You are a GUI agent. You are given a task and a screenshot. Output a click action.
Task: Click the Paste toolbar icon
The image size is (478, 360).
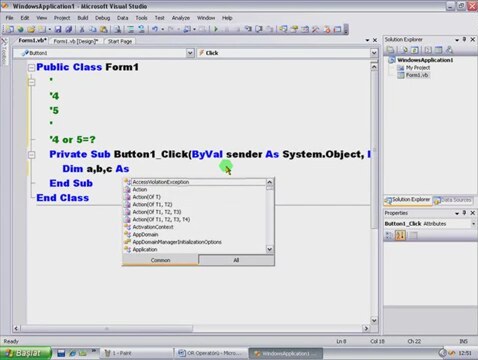click(104, 29)
